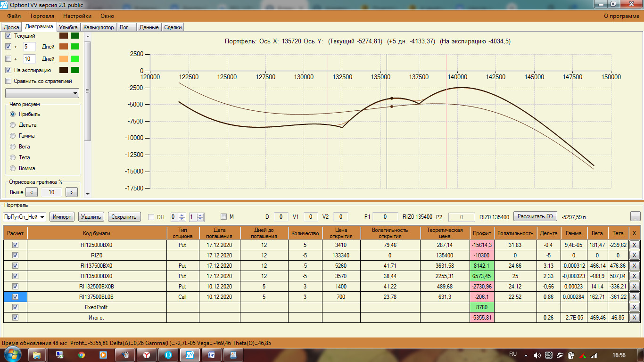This screenshot has height=362, width=644.
Task: Open the volume control in the system tray
Action: 537,355
